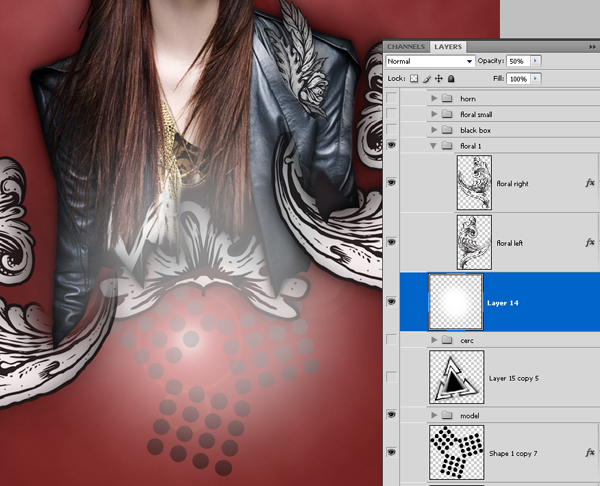Select Layer 15 copy 5 name

[514, 378]
